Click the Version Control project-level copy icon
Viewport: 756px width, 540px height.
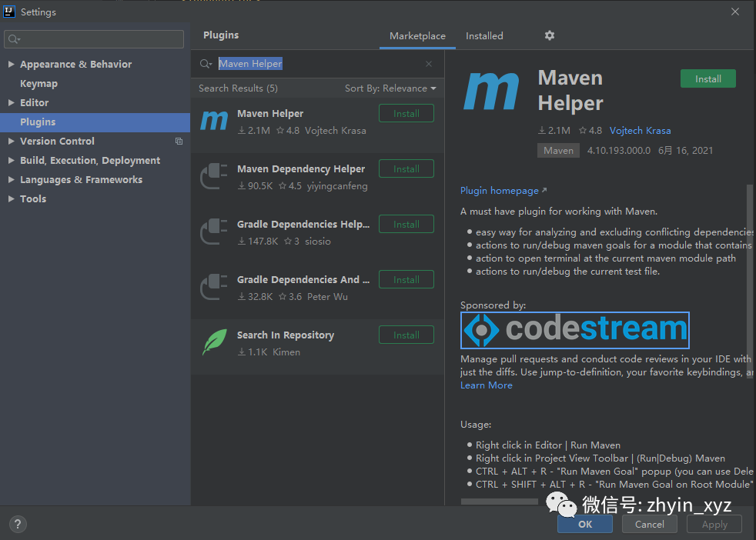click(179, 141)
